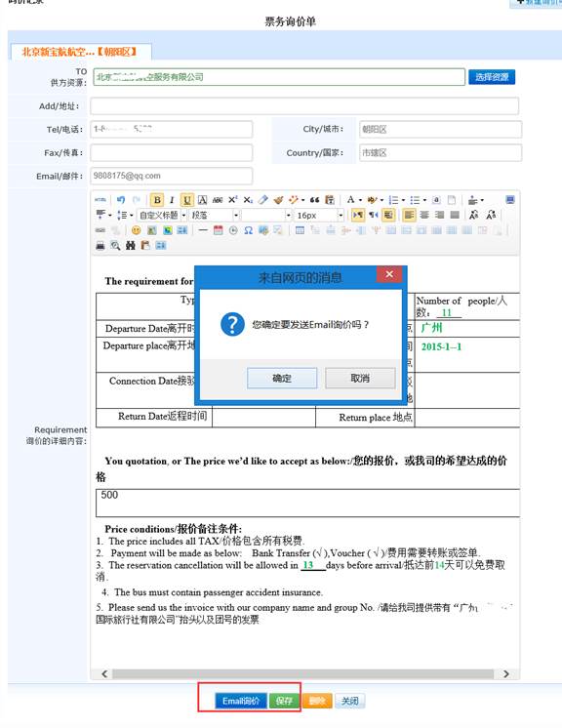Select the format painter brush

point(278,200)
